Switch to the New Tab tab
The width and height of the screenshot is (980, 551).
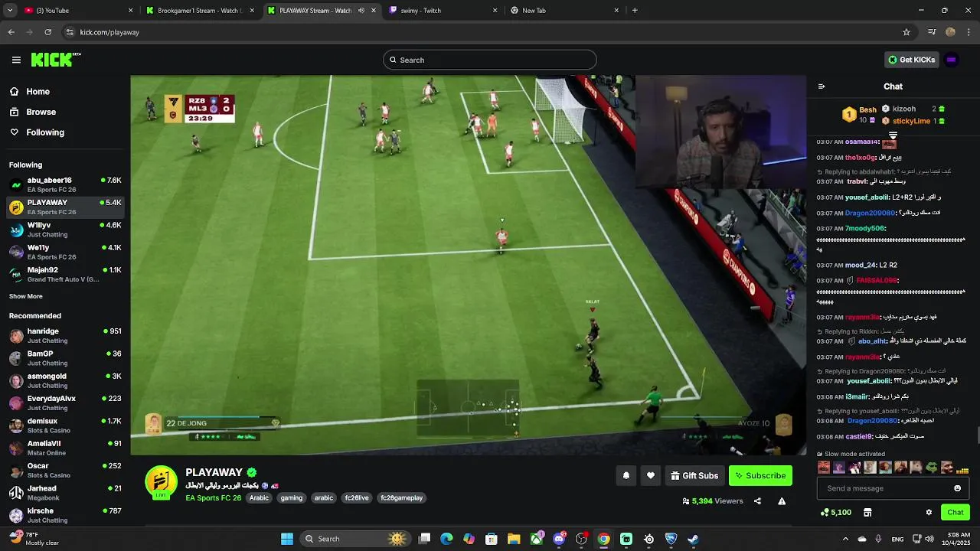(564, 11)
